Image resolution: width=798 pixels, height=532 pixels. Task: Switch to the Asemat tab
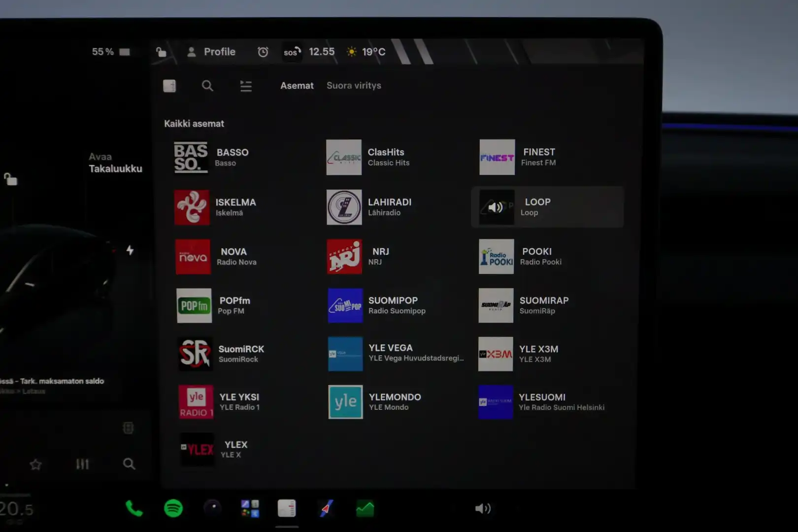coord(297,85)
